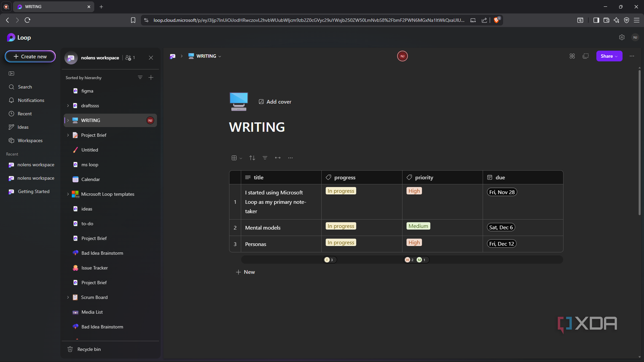The height and width of the screenshot is (362, 644).
Task: Expand the Scrum Board page
Action: (68, 297)
